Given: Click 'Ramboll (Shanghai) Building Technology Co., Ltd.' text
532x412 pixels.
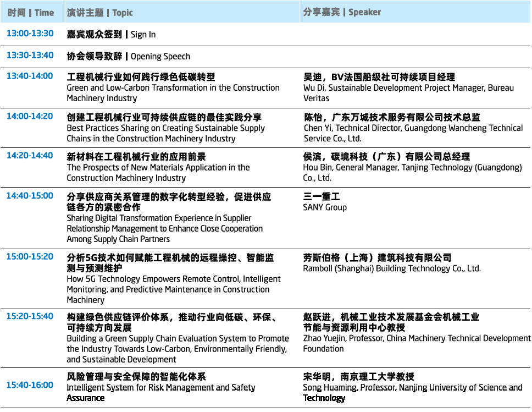Looking at the screenshot, I should click(392, 268).
